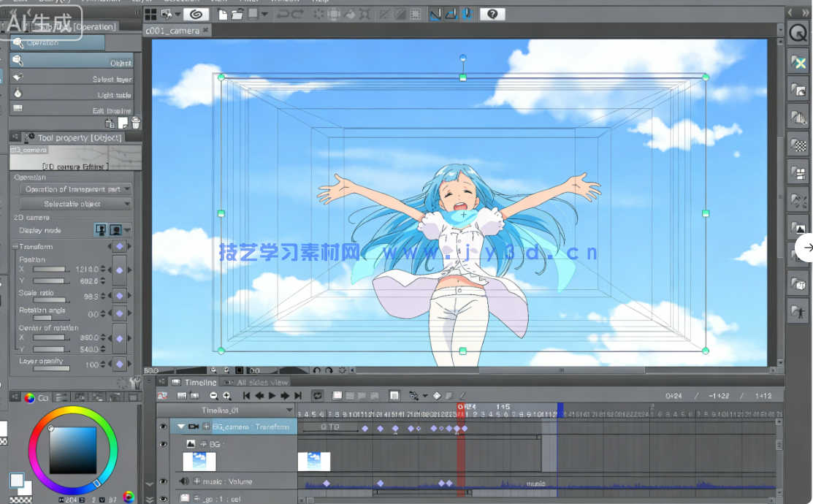Enable loop playback in the timeline

pyautogui.click(x=317, y=396)
